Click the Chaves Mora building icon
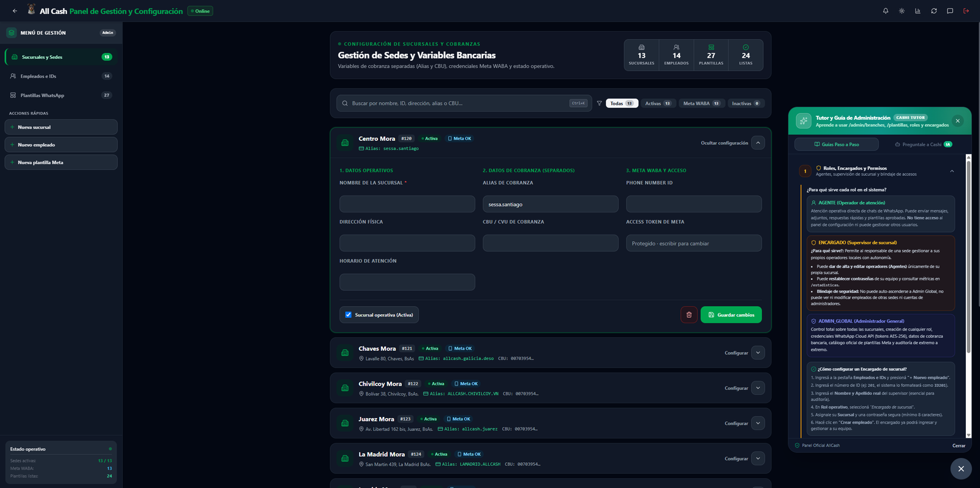Screen dimensions: 980x488 click(345, 353)
